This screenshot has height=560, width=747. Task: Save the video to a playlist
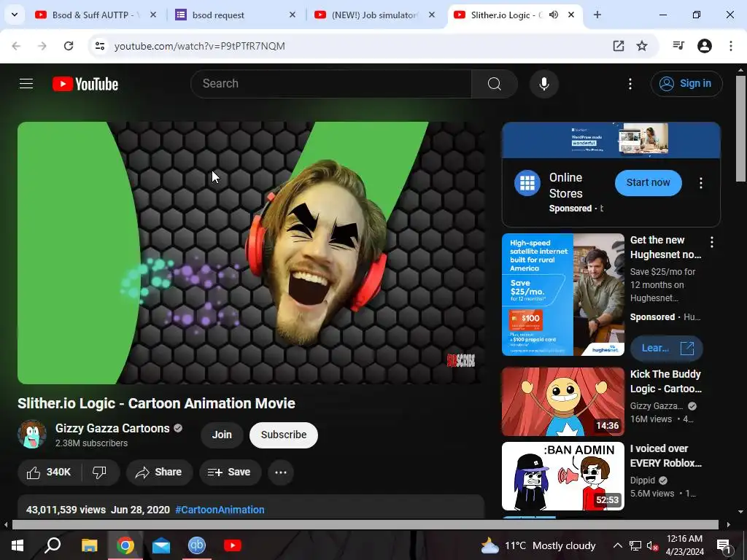click(x=230, y=472)
